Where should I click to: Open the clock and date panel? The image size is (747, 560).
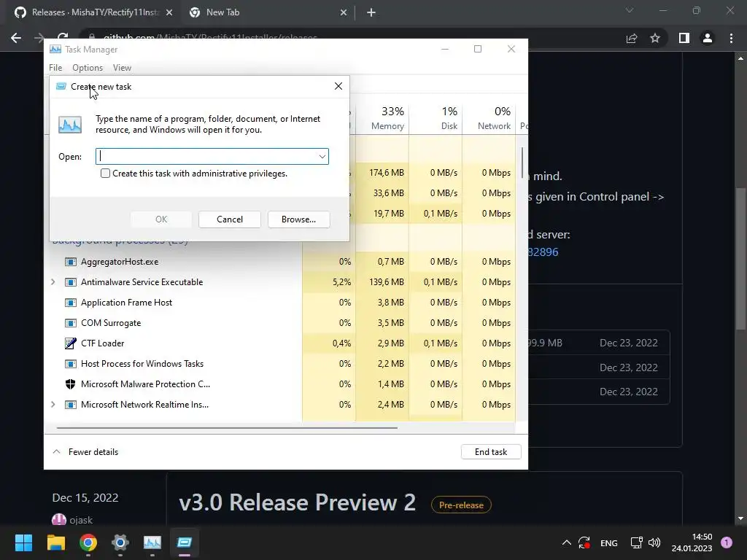(x=692, y=542)
